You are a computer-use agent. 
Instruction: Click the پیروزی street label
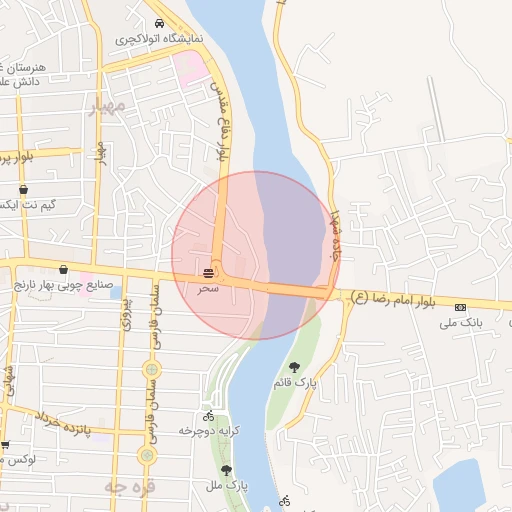[x=128, y=314]
